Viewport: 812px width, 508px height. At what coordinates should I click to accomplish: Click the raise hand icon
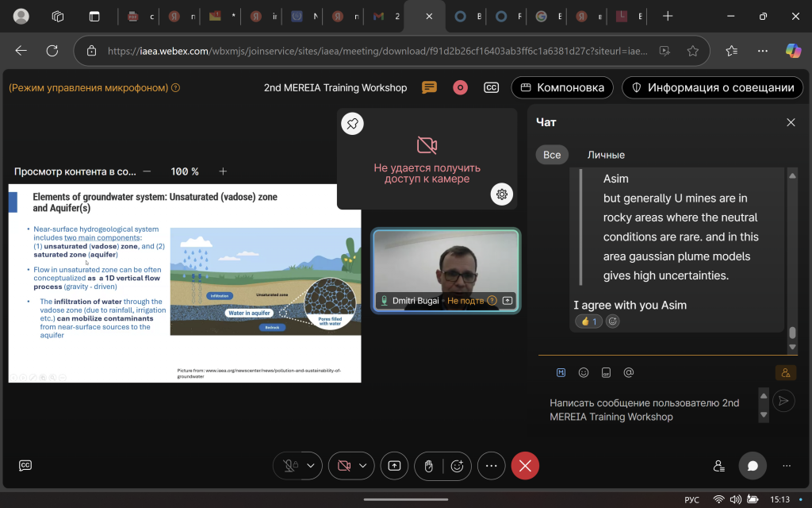428,466
